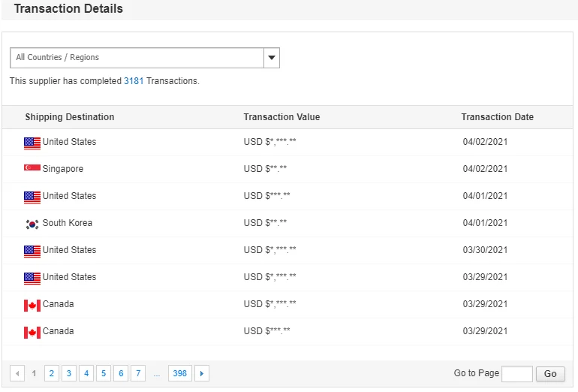This screenshot has width=578, height=392.
Task: Select page 5 in pagination
Action: tap(104, 373)
